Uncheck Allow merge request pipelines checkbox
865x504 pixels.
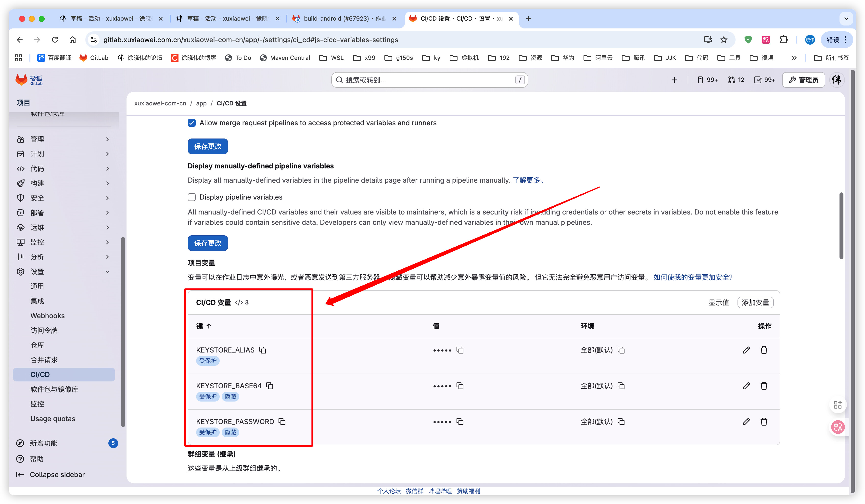click(x=191, y=123)
